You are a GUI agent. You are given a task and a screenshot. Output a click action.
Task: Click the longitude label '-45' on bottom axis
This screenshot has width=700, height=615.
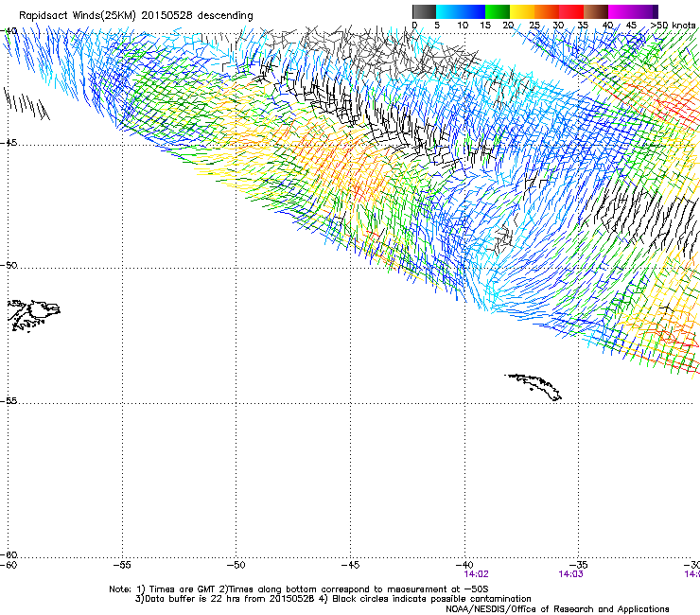click(x=350, y=565)
